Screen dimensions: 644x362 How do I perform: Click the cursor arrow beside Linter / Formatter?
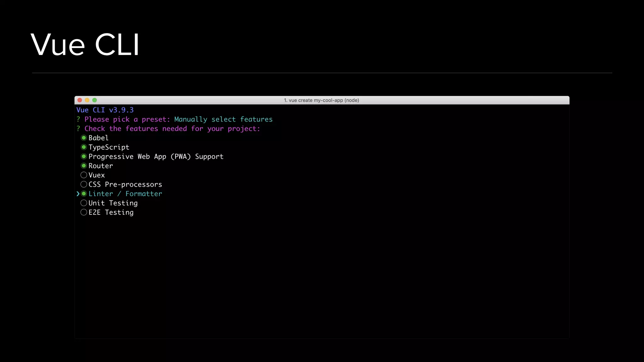coord(78,194)
